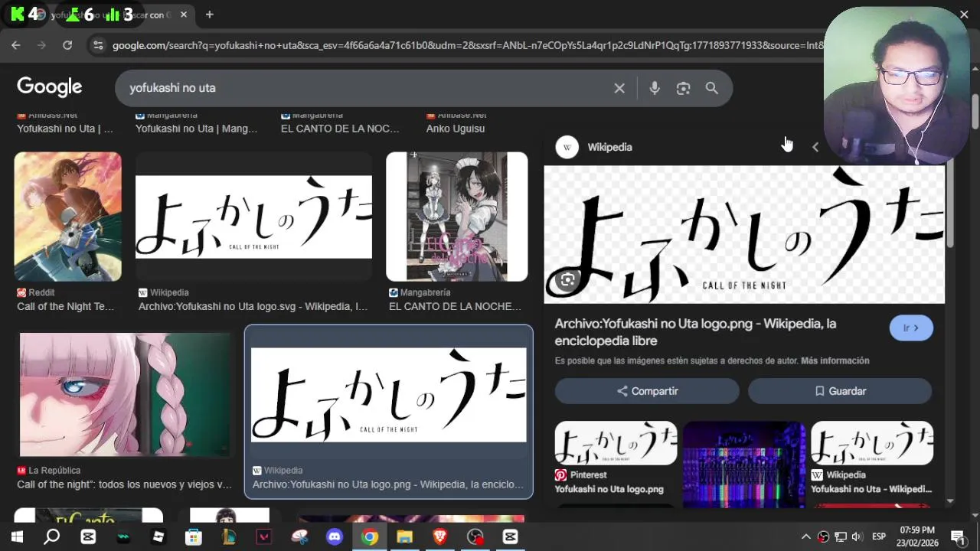
Task: Open Google Lens image search icon
Action: (x=684, y=88)
